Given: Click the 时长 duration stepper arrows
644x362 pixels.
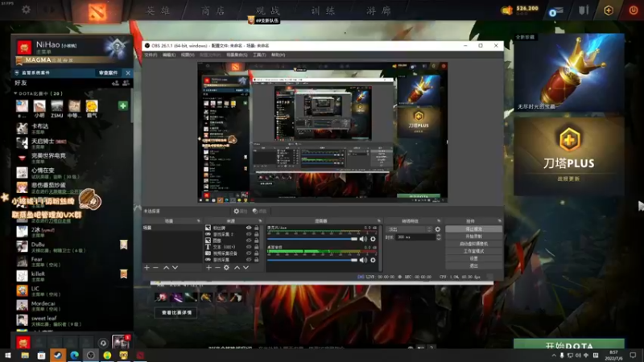Looking at the screenshot, I should 438,237.
